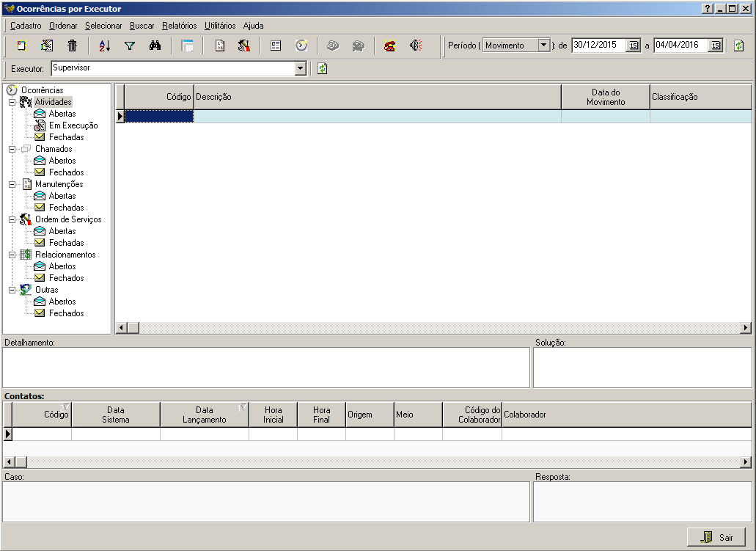Select Fechadas under Ordem de Serviços
The height and width of the screenshot is (551, 756).
click(x=67, y=243)
